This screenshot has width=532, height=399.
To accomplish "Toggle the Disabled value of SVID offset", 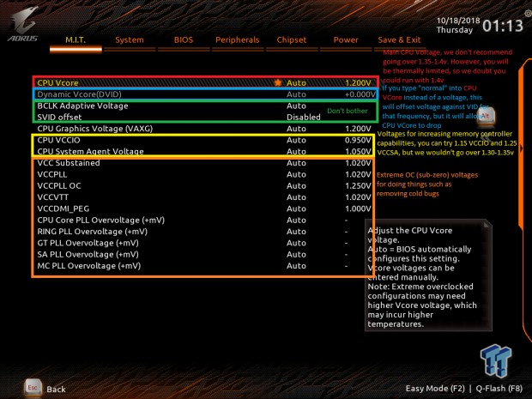I will pyautogui.click(x=303, y=117).
